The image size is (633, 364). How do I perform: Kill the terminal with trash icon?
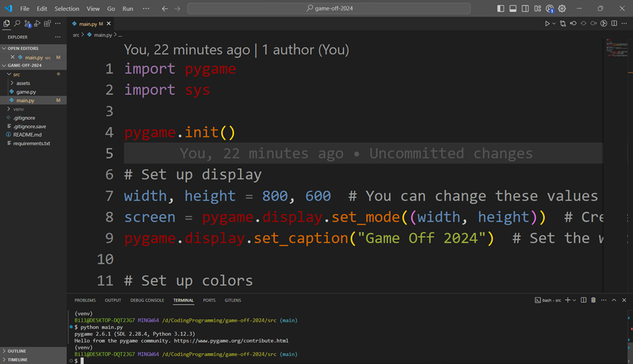(593, 300)
